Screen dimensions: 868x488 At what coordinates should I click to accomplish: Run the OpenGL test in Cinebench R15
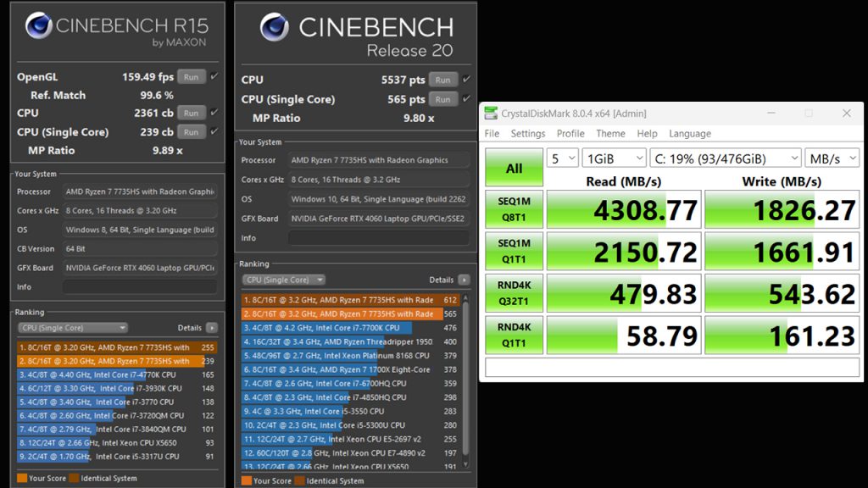click(x=192, y=77)
